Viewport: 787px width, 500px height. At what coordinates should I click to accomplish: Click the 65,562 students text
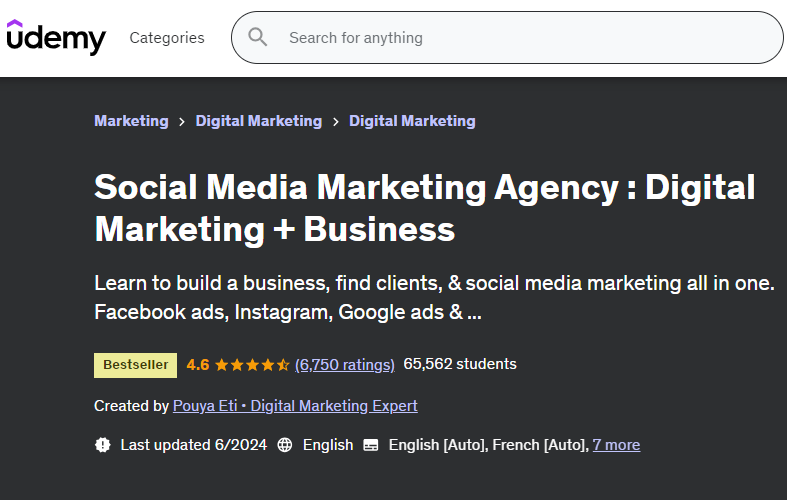click(x=460, y=364)
